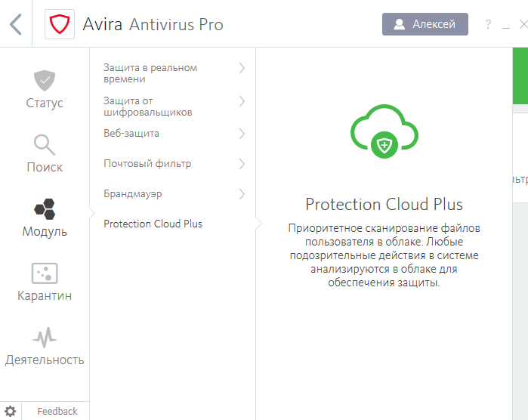The width and height of the screenshot is (528, 420).
Task: Open the Алексей account button
Action: click(x=425, y=24)
